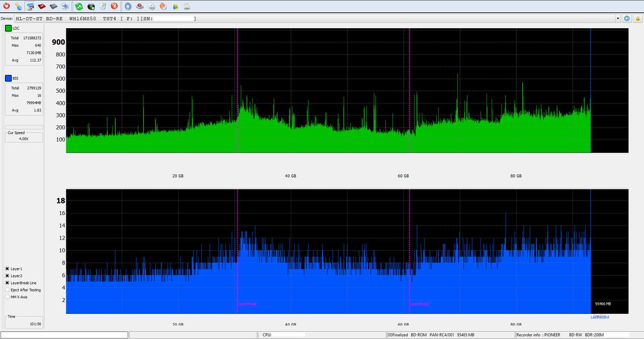The width and height of the screenshot is (644, 339).
Task: Click the LastRecord marker label
Action: 600,317
